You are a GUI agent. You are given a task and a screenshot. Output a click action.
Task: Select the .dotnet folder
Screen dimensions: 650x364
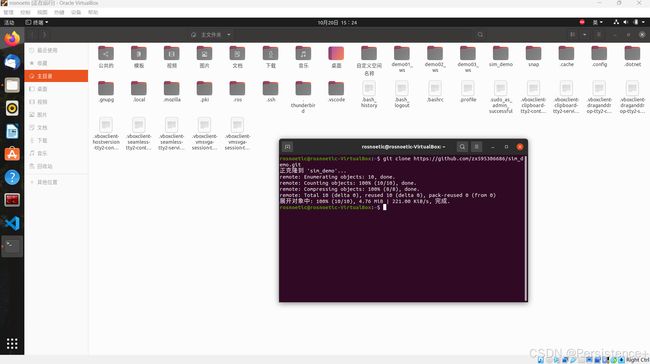click(x=632, y=56)
